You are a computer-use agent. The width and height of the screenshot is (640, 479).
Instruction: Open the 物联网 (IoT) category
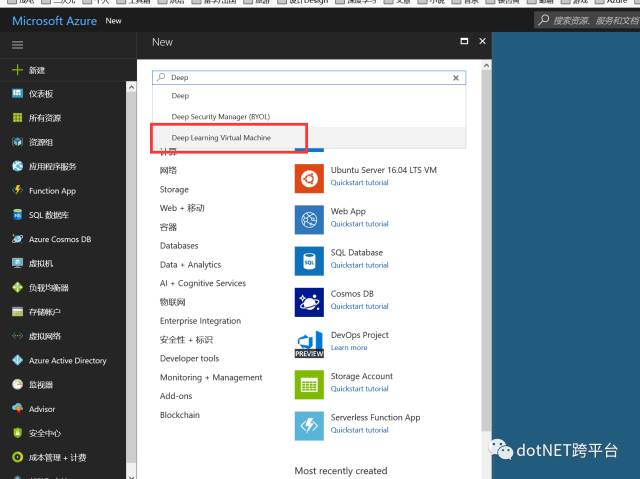(x=173, y=302)
